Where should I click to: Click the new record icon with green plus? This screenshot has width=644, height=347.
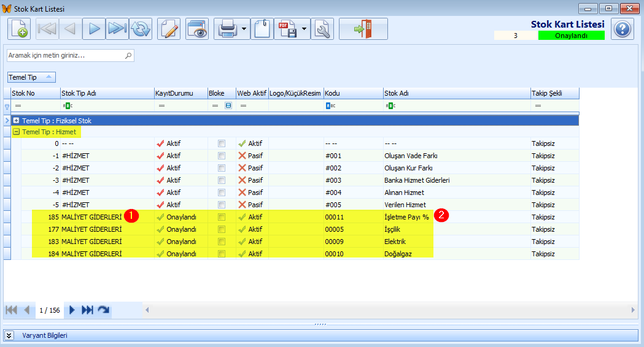point(19,29)
